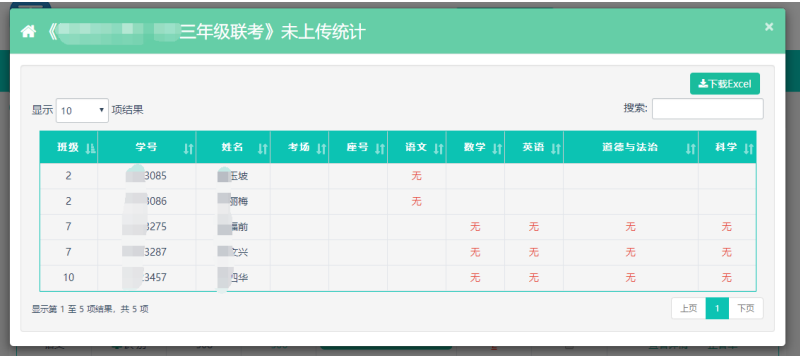
Task: Click 无 under 英语 for student 3457
Action: (534, 278)
